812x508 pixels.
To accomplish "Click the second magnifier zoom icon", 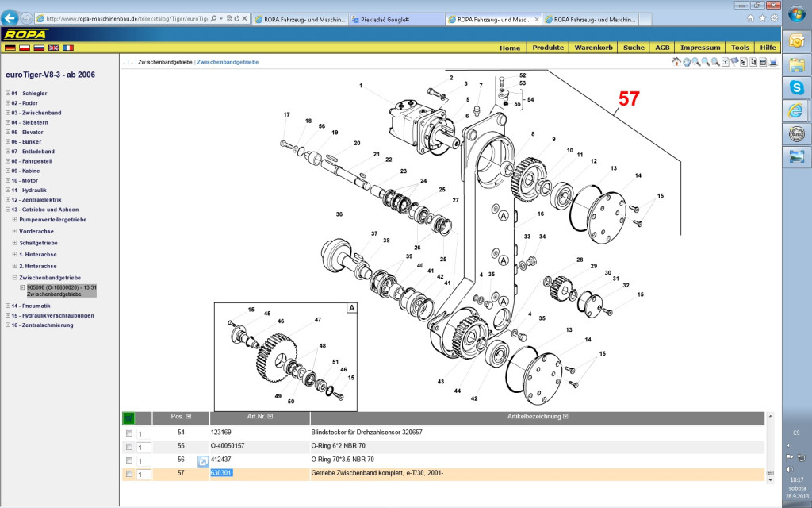I will (x=706, y=62).
